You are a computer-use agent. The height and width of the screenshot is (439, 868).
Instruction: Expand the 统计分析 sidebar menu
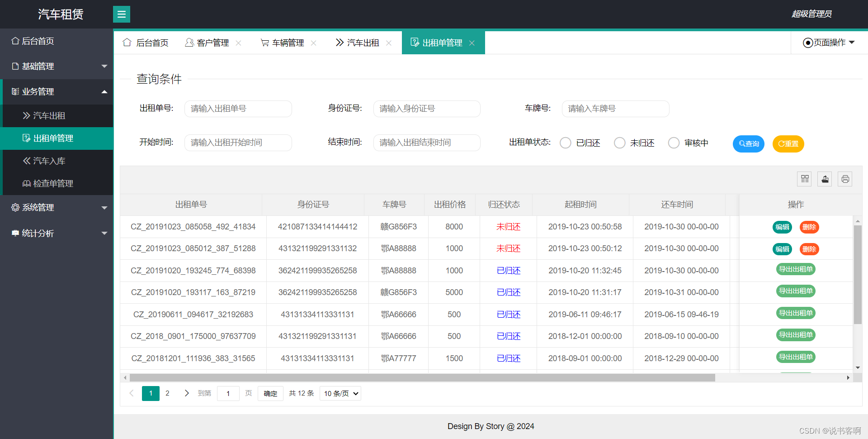57,234
